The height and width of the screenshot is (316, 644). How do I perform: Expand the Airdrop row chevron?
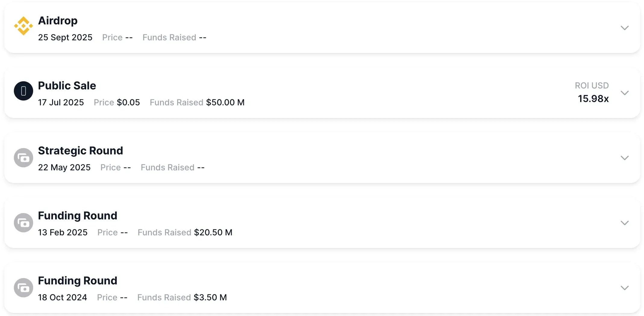(624, 28)
